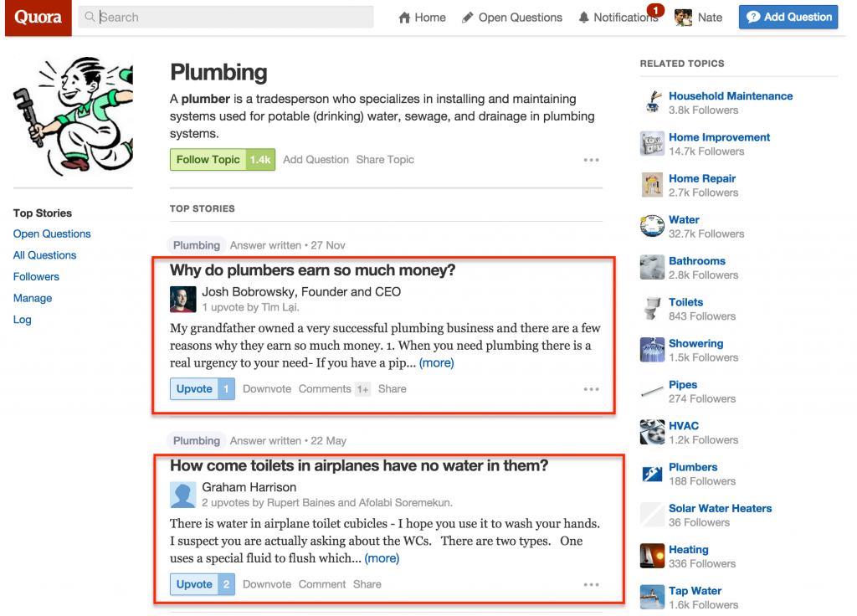Click the Quora logo
The height and width of the screenshot is (616, 857).
point(38,18)
